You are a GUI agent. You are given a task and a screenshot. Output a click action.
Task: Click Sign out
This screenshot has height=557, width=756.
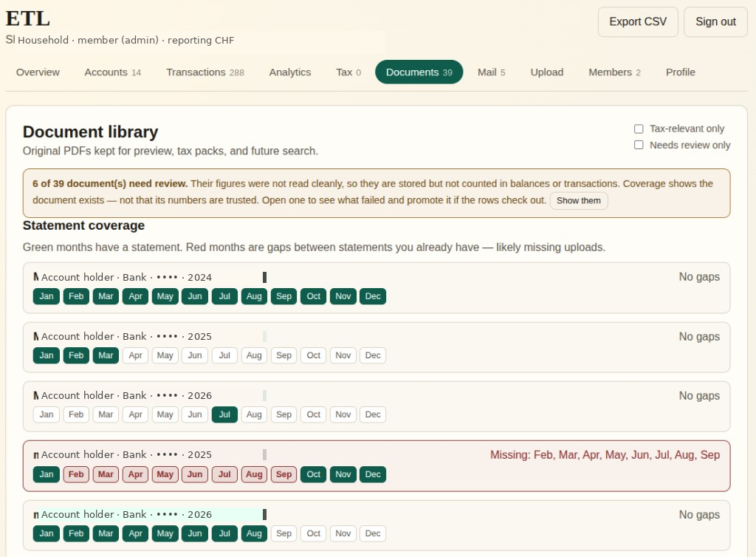point(715,21)
